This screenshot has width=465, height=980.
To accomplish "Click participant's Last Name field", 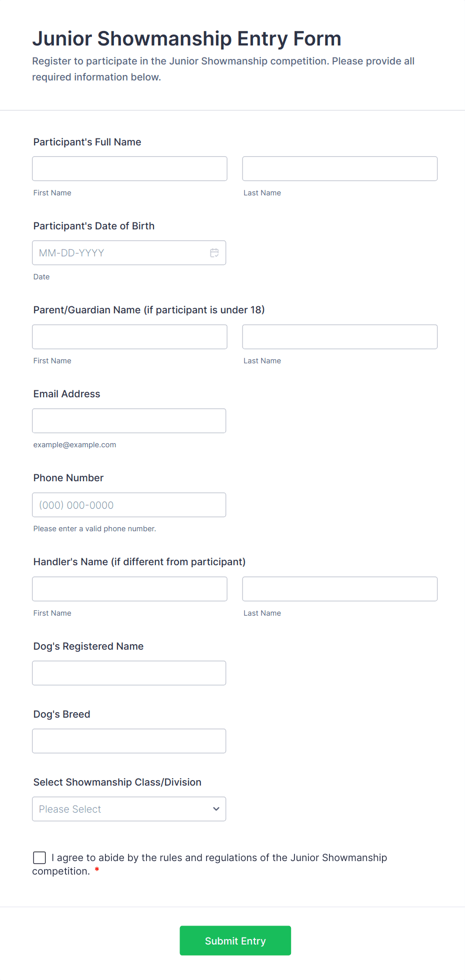I will click(x=339, y=169).
